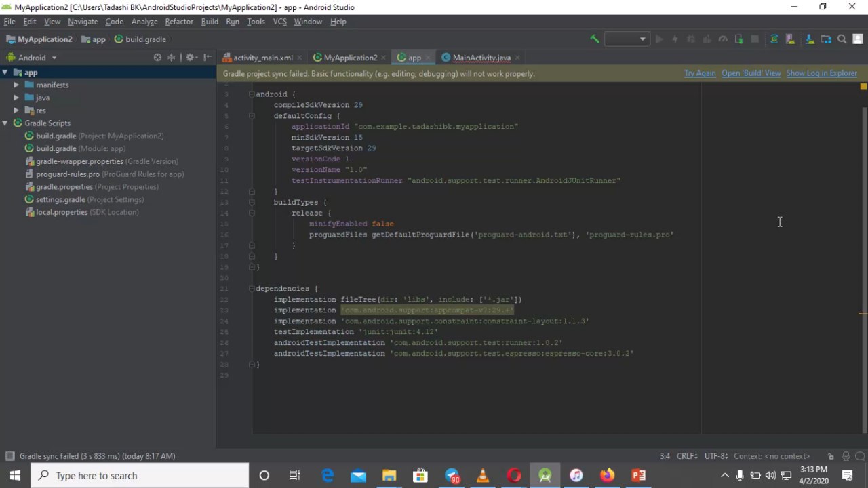This screenshot has height=488, width=868.
Task: Collapse the app module tree node
Action: pos(5,73)
